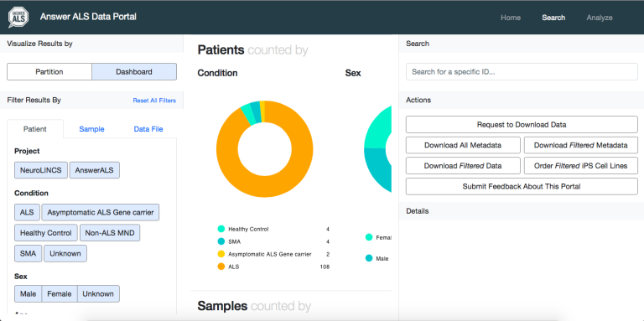Toggle Asymptomatic ALS Gene carrier filter
The height and width of the screenshot is (321, 644).
point(101,212)
